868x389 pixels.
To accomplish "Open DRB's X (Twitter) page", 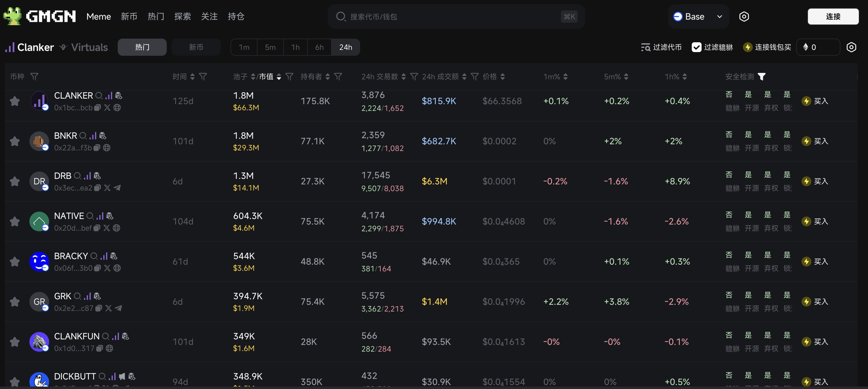I will coord(107,187).
